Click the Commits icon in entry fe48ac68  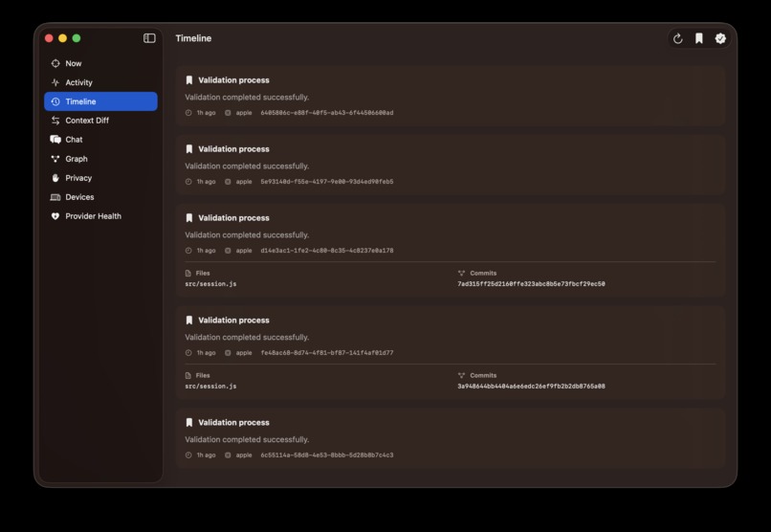click(x=461, y=375)
